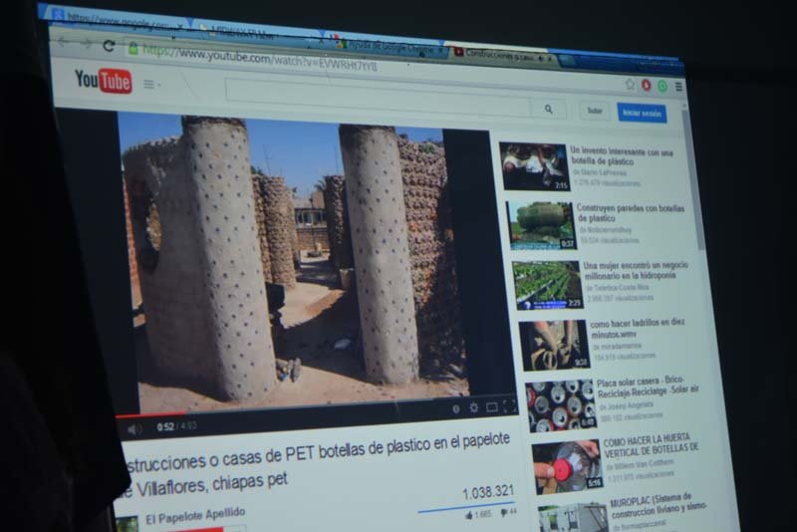The height and width of the screenshot is (532, 797).
Task: Reload the page in the browser
Action: tap(109, 46)
